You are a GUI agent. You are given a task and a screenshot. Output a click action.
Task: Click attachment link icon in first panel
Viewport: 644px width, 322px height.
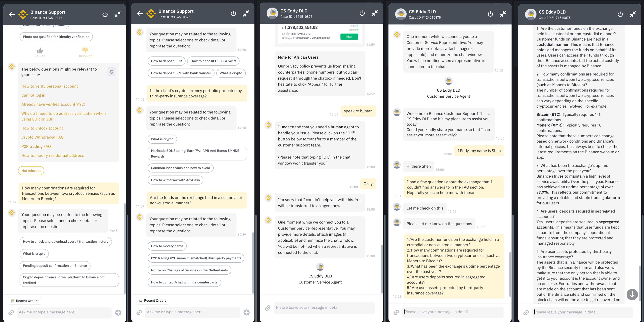11,312
